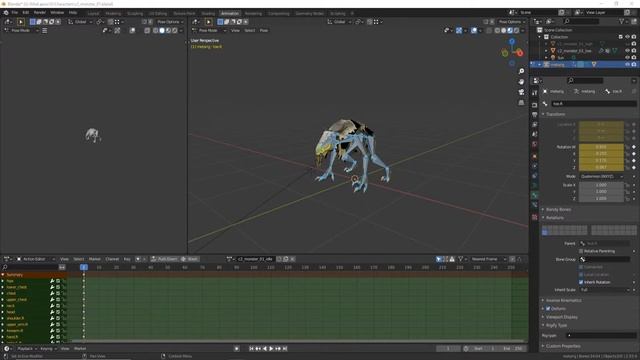Collapse the Transform panel
640x360 pixels.
pos(555,114)
